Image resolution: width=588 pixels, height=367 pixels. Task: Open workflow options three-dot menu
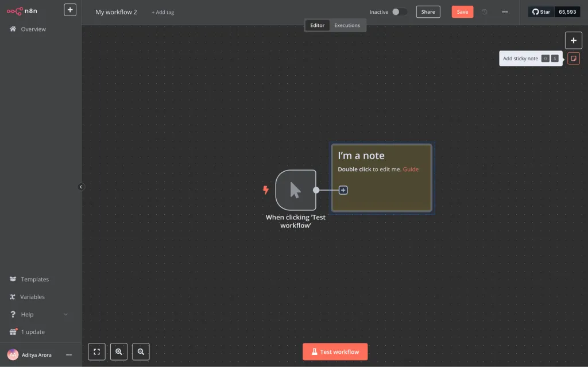[505, 12]
